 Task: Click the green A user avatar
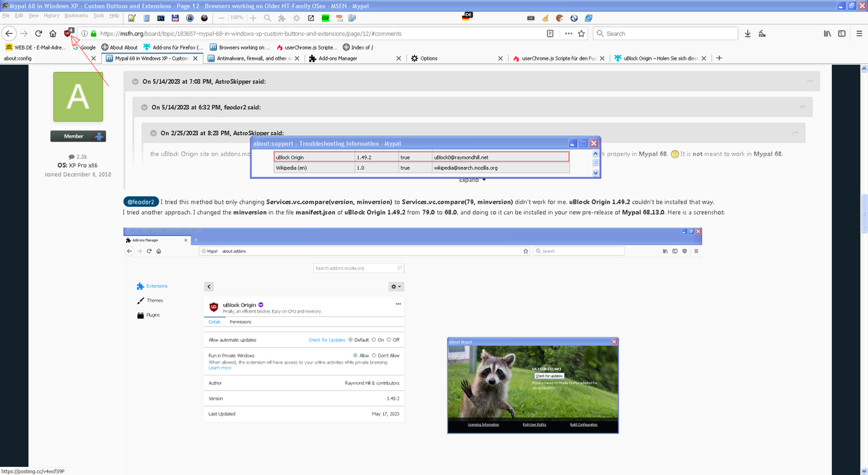(78, 97)
